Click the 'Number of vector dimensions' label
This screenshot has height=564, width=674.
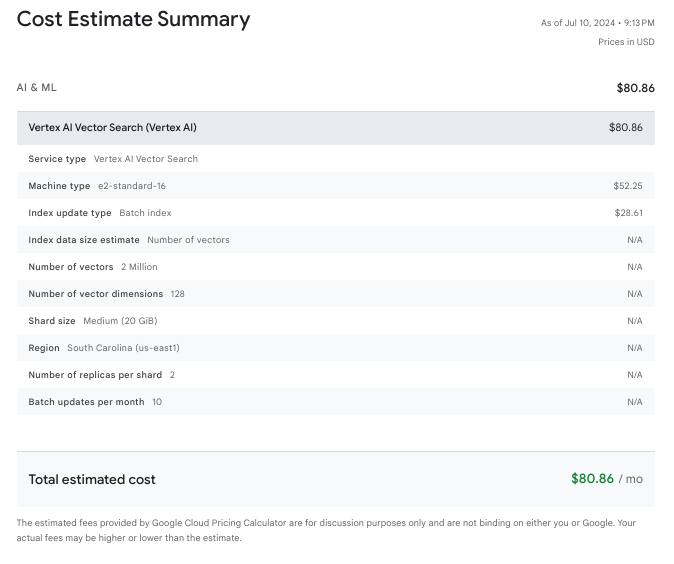click(96, 294)
